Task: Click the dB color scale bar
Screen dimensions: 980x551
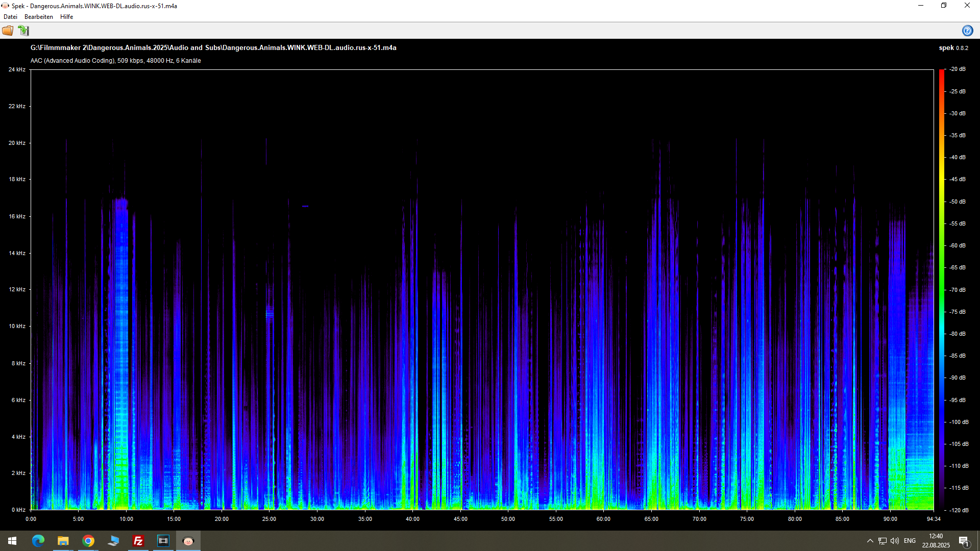Action: tap(942, 289)
